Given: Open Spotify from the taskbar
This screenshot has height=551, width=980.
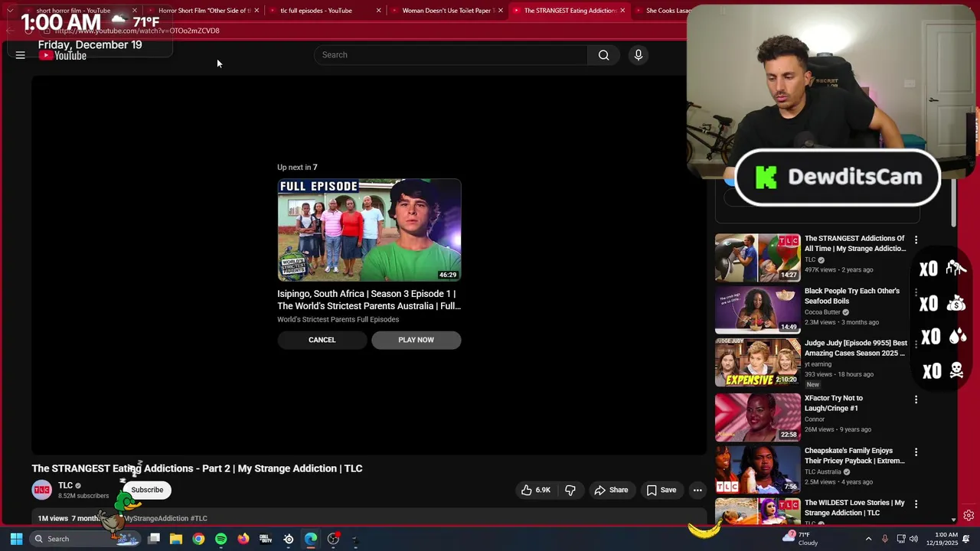Looking at the screenshot, I should [x=220, y=539].
